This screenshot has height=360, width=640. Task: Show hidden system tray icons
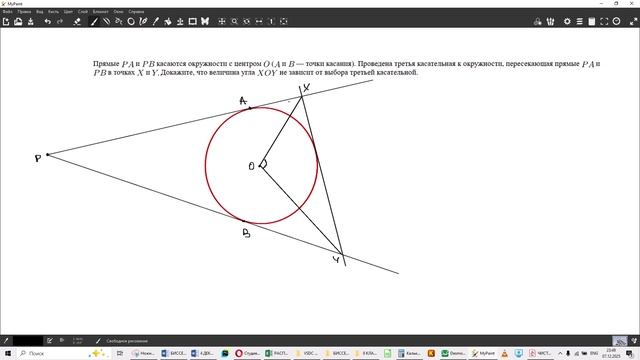click(560, 353)
